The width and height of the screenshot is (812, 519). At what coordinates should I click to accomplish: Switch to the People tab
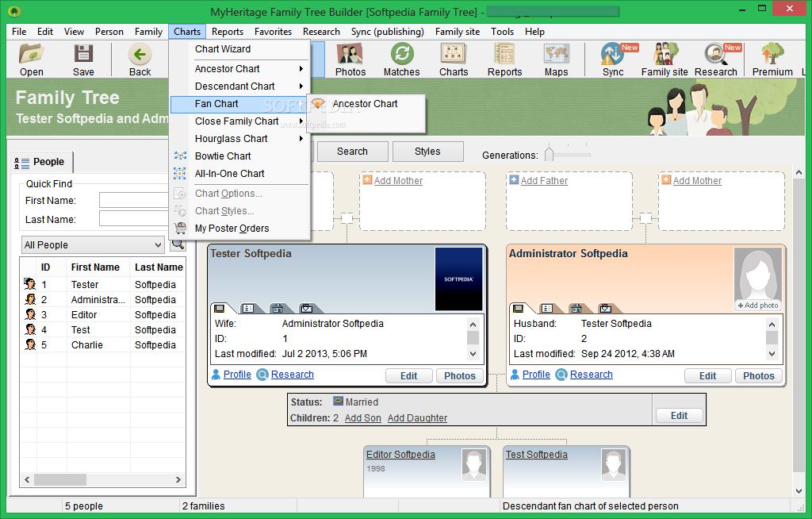click(x=41, y=162)
